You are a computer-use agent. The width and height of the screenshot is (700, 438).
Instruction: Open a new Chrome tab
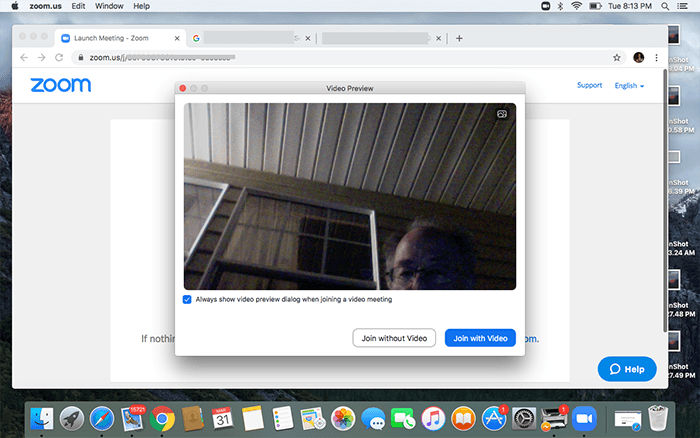tap(459, 38)
